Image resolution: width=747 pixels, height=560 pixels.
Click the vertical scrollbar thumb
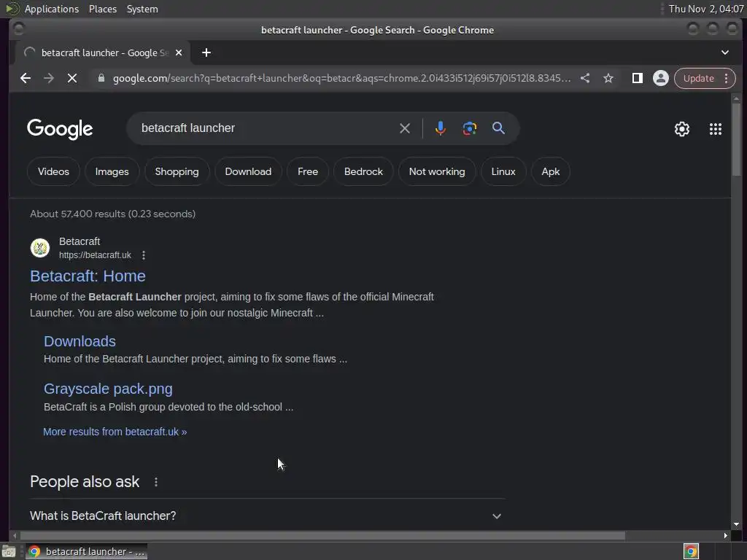click(x=737, y=139)
